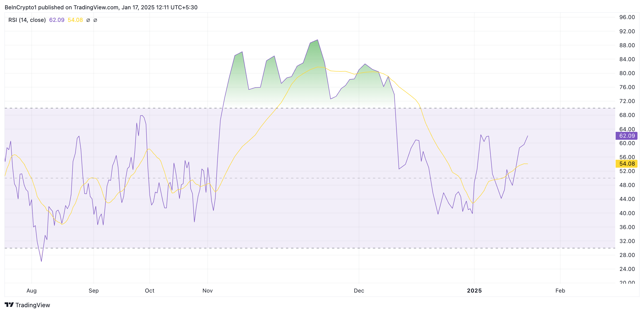The width and height of the screenshot is (644, 313).
Task: Select the Dec label on time axis
Action: click(359, 290)
